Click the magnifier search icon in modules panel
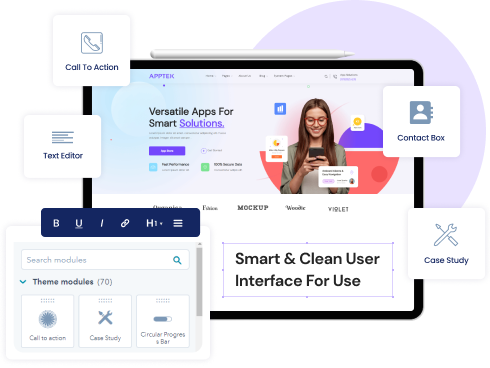Image resolution: width=490 pixels, height=368 pixels. pyautogui.click(x=177, y=260)
